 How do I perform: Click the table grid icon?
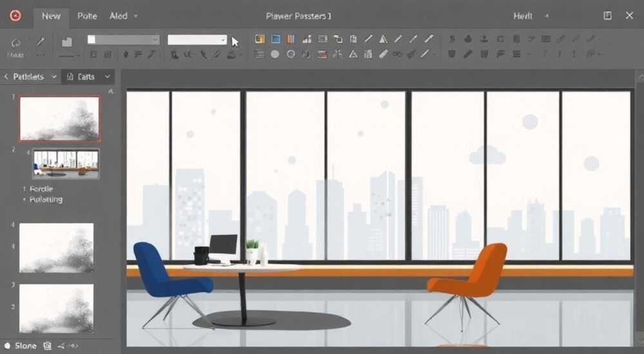click(546, 39)
